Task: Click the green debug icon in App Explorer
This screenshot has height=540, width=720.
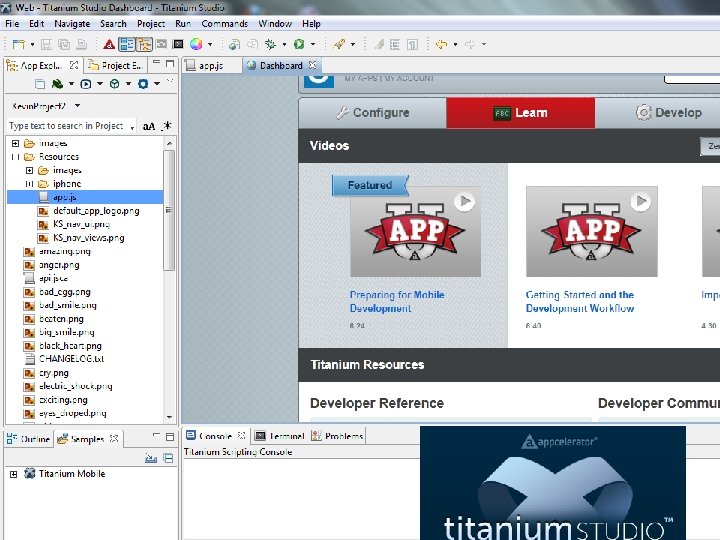Action: 57,84
